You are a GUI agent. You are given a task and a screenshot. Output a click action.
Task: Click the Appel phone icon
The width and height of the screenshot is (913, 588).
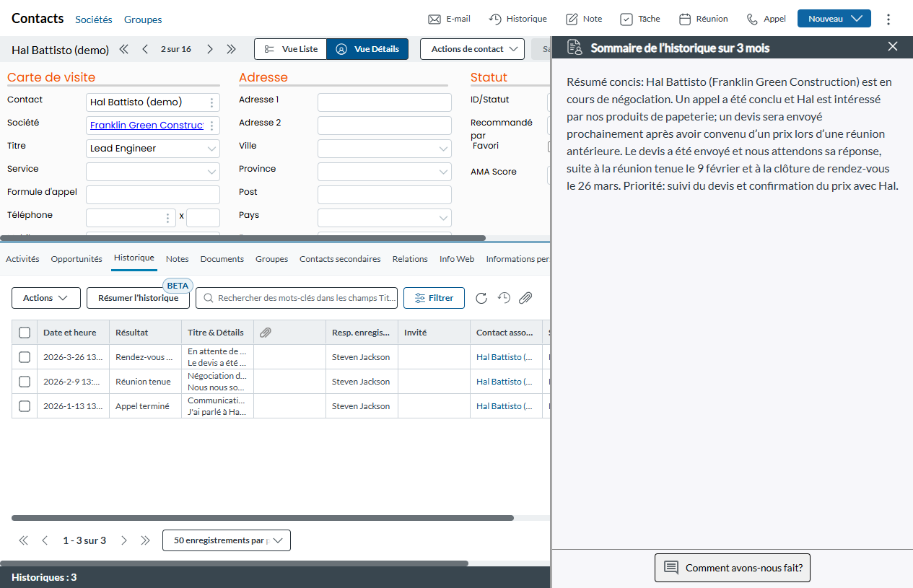point(752,19)
